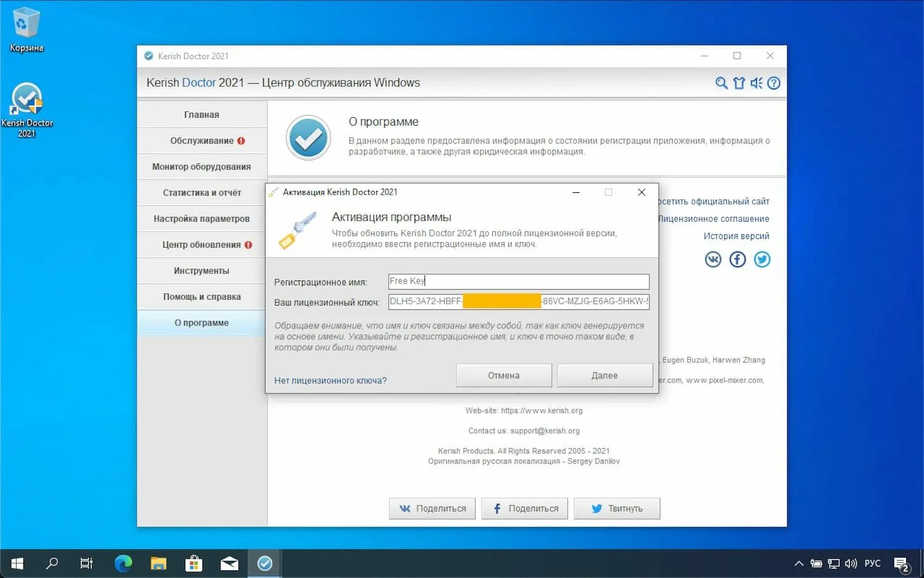Click Contact us: support@kerish.org text

pyautogui.click(x=524, y=431)
